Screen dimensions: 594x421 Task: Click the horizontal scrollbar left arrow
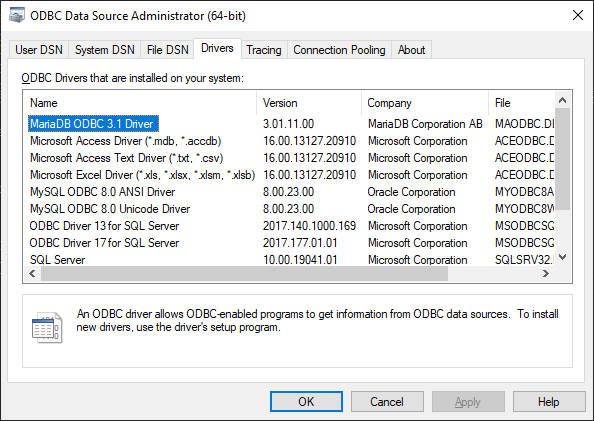tap(32, 273)
